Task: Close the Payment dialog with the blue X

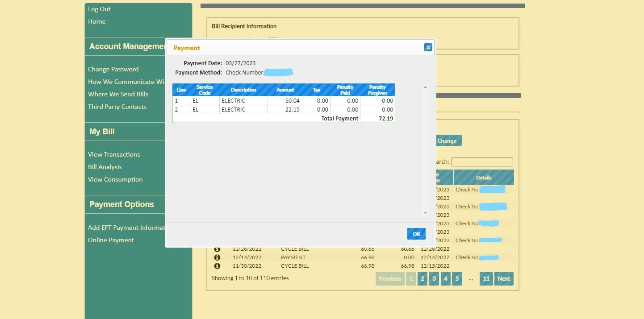Action: coord(428,47)
